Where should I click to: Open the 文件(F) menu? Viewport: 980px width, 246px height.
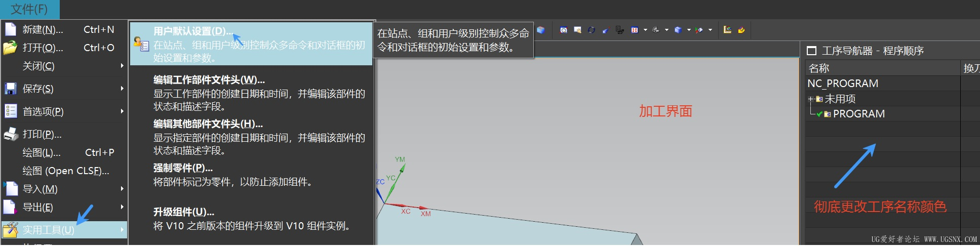coord(29,9)
